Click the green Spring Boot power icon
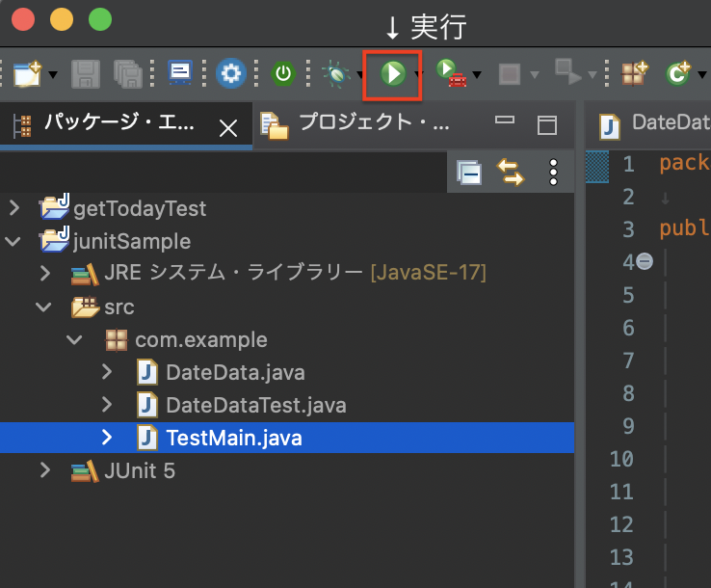This screenshot has height=588, width=711. [283, 73]
